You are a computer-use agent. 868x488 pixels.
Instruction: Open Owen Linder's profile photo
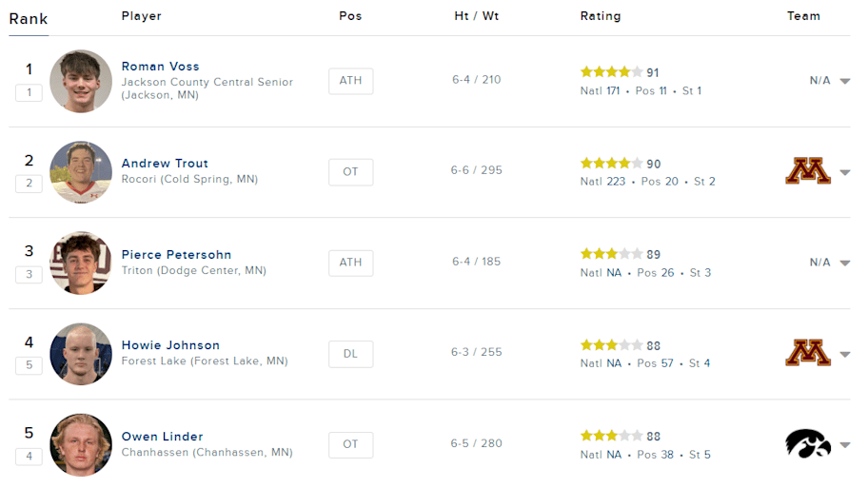click(x=81, y=445)
